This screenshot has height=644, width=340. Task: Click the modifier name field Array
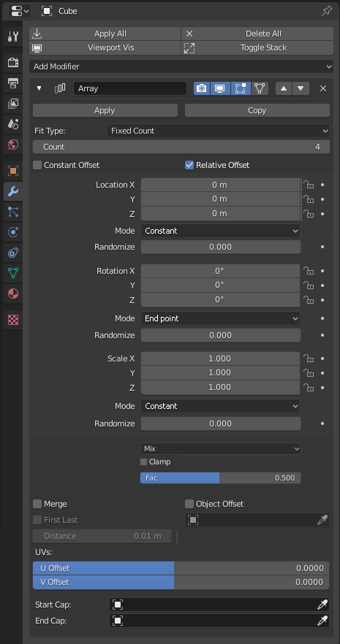point(130,88)
